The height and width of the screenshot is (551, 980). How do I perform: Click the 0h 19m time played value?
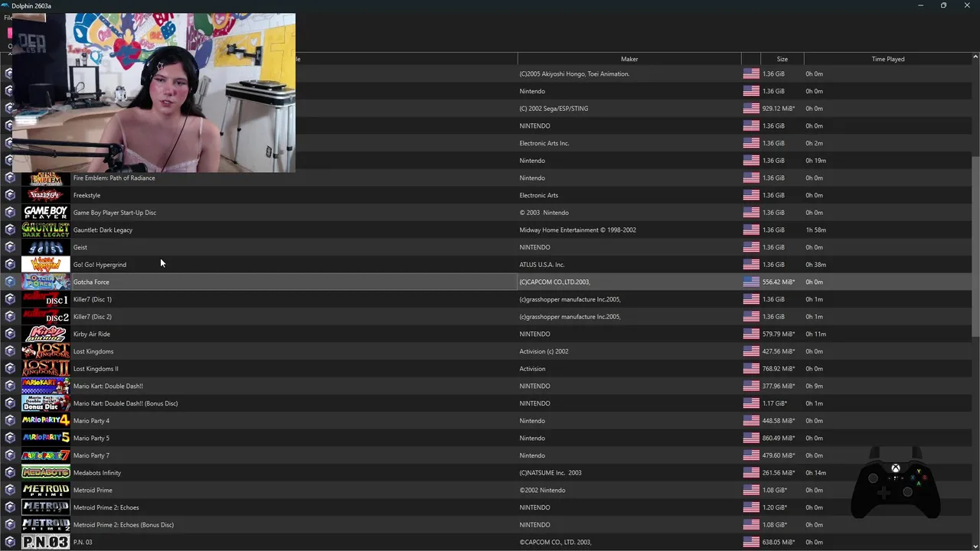pyautogui.click(x=815, y=161)
